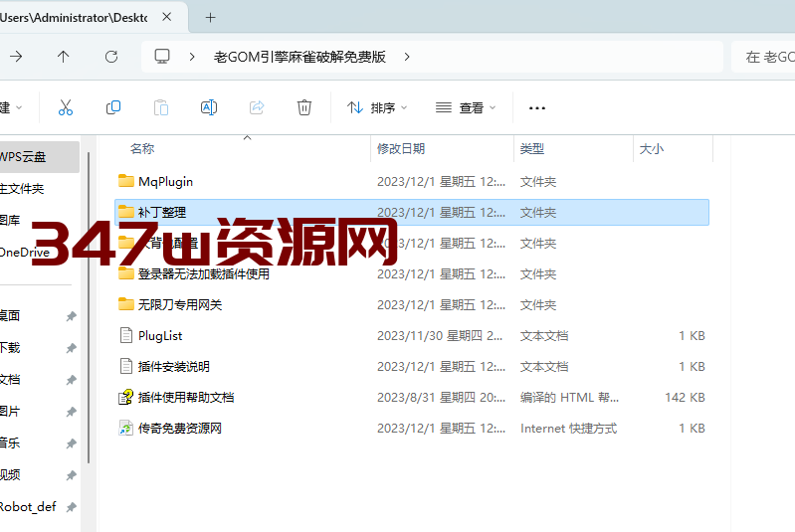Click the 2023/11/30 星期四 date cell
Screen dimensions: 795x532
pos(440,336)
